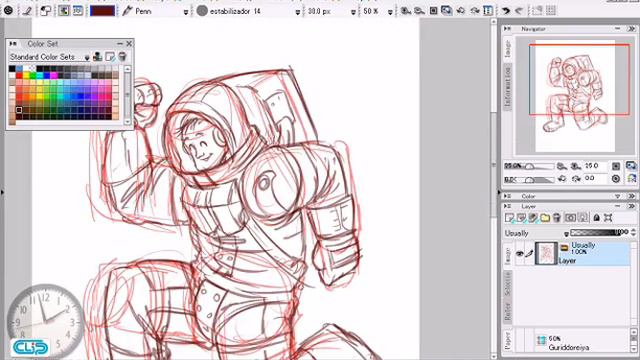Toggle the lock icon in Layer panel
Viewport: 640px width, 360px height.
pos(596,218)
